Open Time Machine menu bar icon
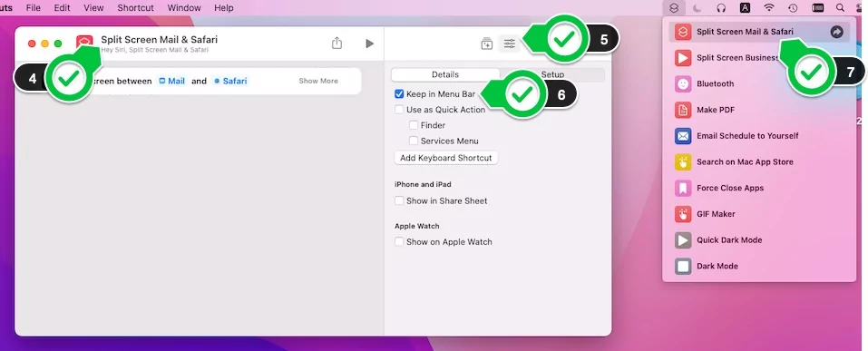 click(x=793, y=8)
